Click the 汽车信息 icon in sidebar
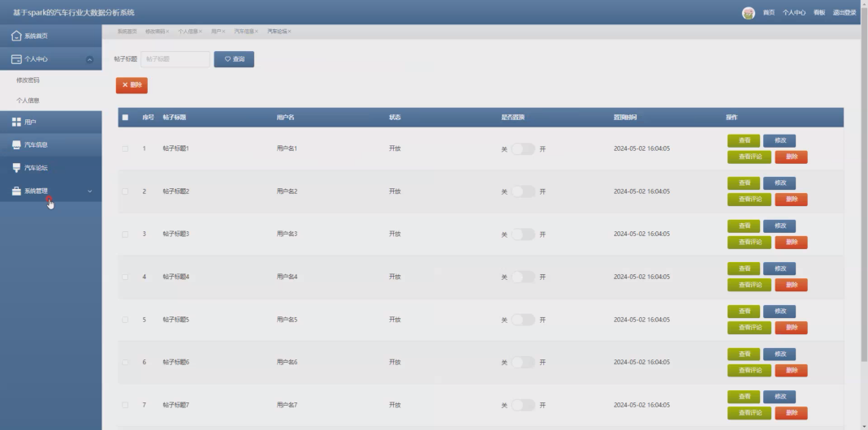This screenshot has height=430, width=868. pos(16,145)
